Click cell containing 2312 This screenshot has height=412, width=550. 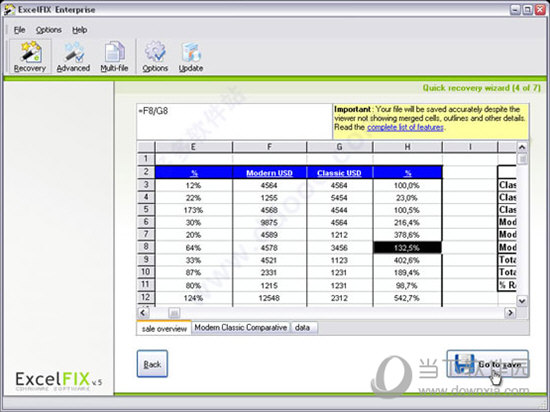click(x=340, y=298)
